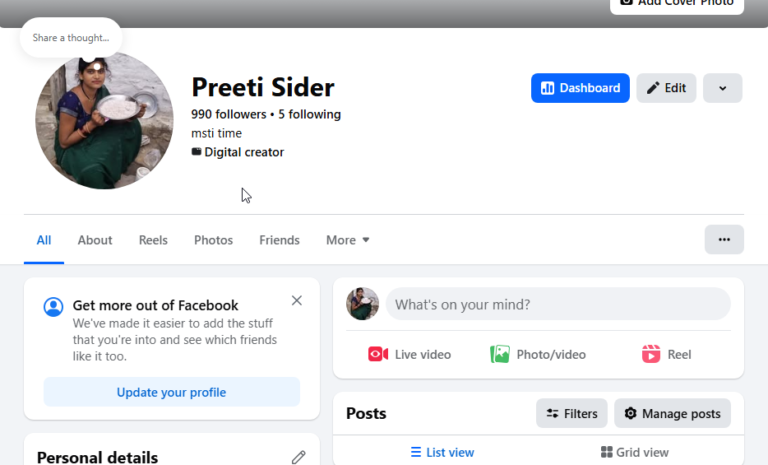Screen dimensions: 768x465
Task: Click the Reel icon
Action: click(x=651, y=354)
